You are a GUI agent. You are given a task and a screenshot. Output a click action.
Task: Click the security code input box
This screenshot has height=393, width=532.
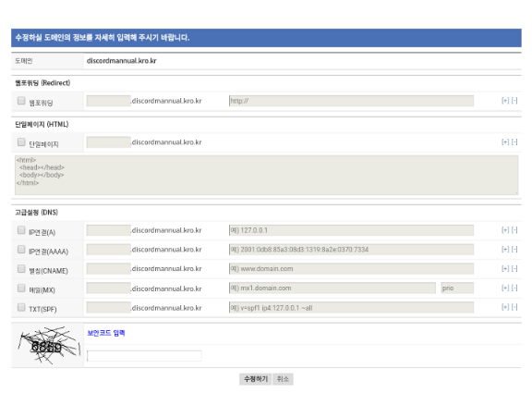(144, 356)
